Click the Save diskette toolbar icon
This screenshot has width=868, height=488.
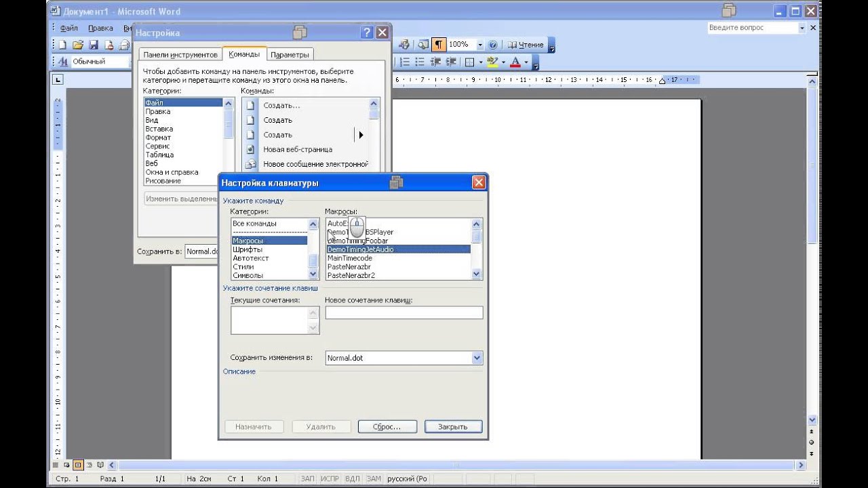point(94,45)
